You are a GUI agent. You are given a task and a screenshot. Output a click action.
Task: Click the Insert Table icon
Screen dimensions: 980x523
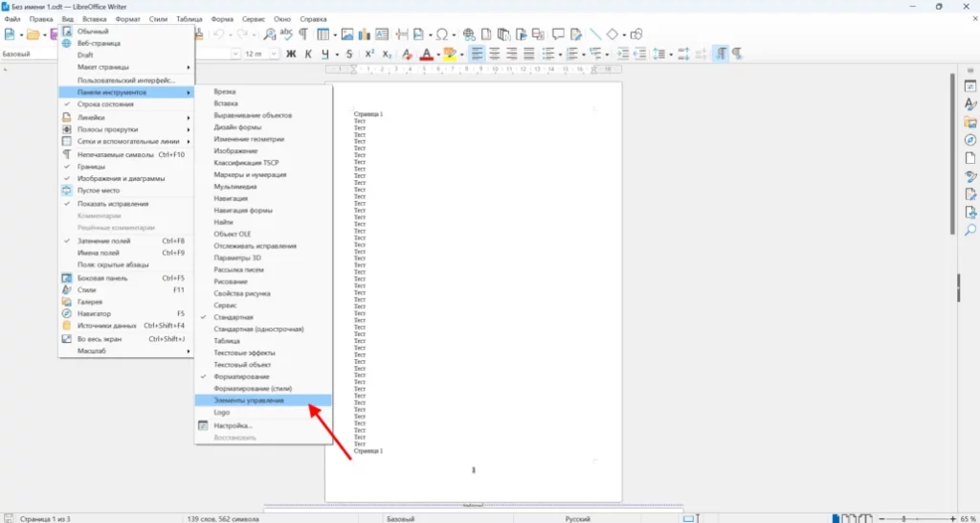pyautogui.click(x=323, y=34)
